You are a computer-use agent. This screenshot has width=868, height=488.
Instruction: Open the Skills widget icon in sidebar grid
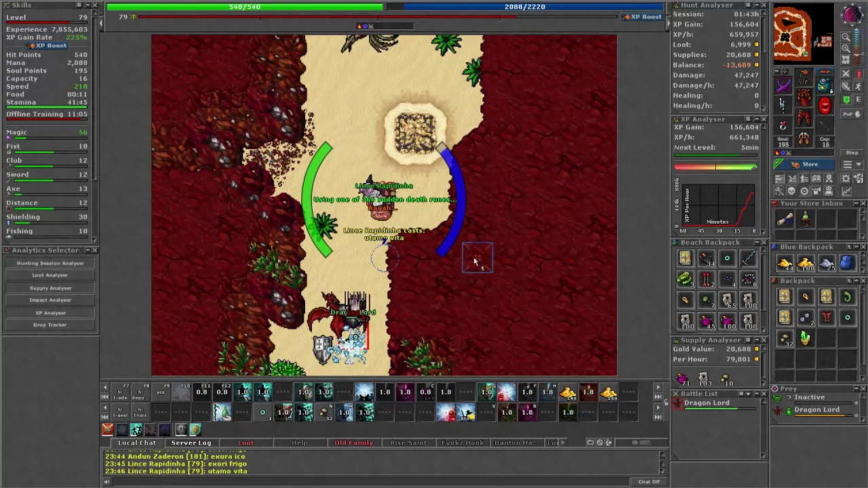point(779,178)
